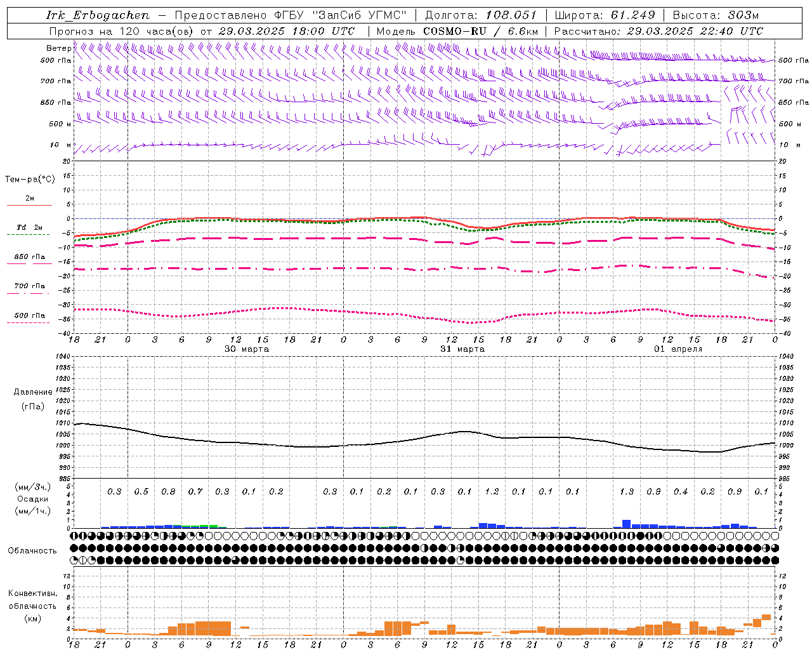
Task: Click the 0.5 precipitation value
Action: pyautogui.click(x=141, y=491)
